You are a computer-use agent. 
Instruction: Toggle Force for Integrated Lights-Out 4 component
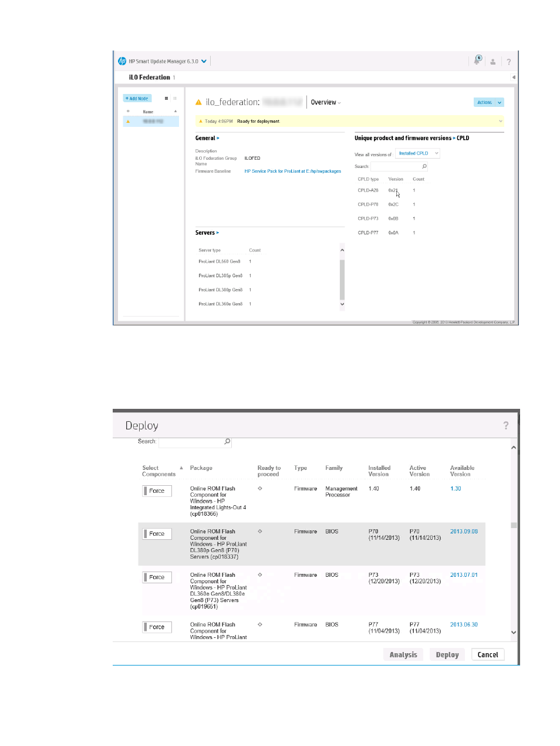[x=157, y=491]
